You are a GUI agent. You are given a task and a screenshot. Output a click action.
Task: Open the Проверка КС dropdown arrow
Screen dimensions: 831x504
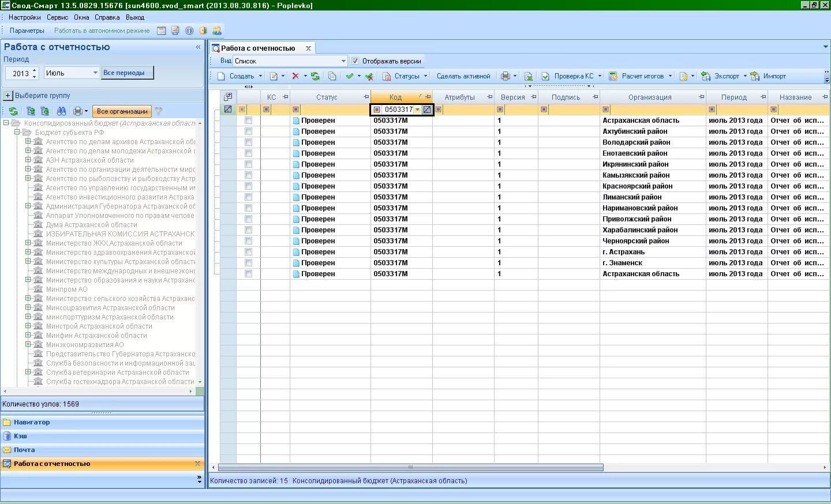600,76
